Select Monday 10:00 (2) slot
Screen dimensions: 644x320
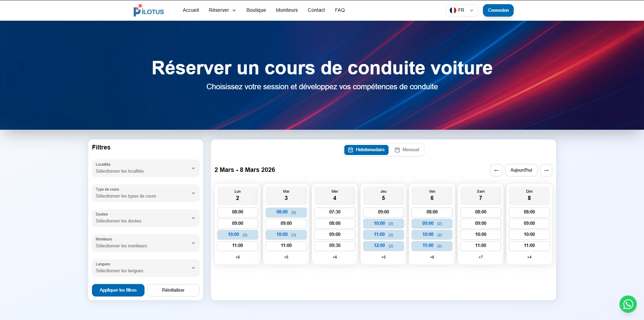[x=237, y=235]
